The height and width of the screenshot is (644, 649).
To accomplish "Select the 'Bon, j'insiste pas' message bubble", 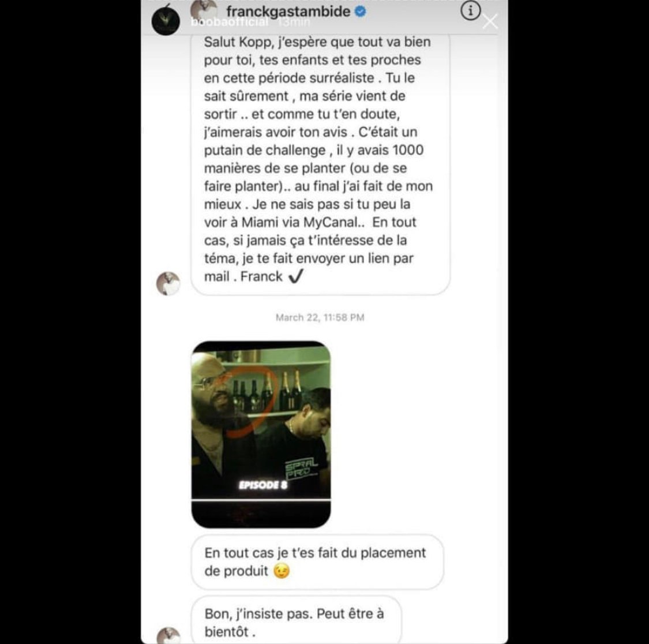I will tap(296, 620).
